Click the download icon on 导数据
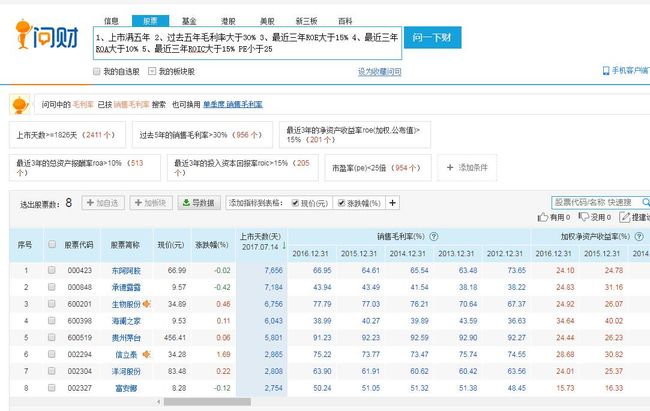The height and width of the screenshot is (411, 650). click(187, 203)
